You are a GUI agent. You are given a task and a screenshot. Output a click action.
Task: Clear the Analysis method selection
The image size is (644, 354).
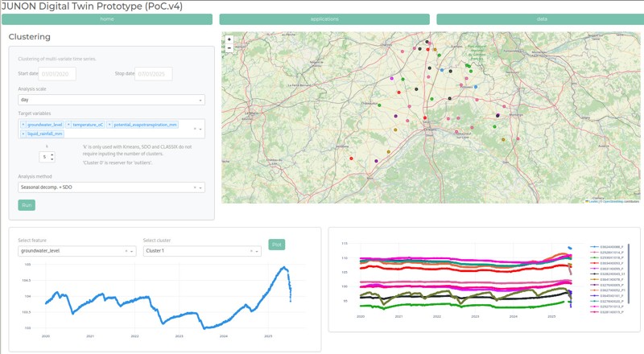click(x=195, y=187)
